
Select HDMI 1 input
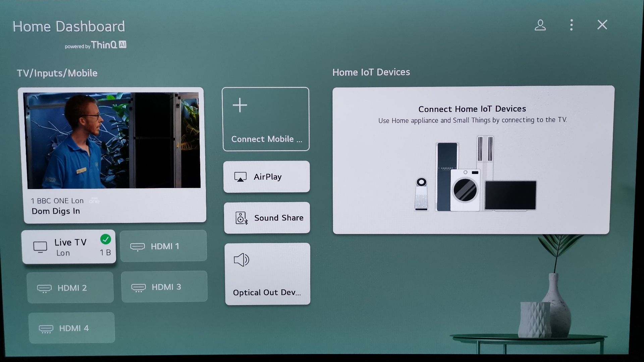click(x=163, y=246)
